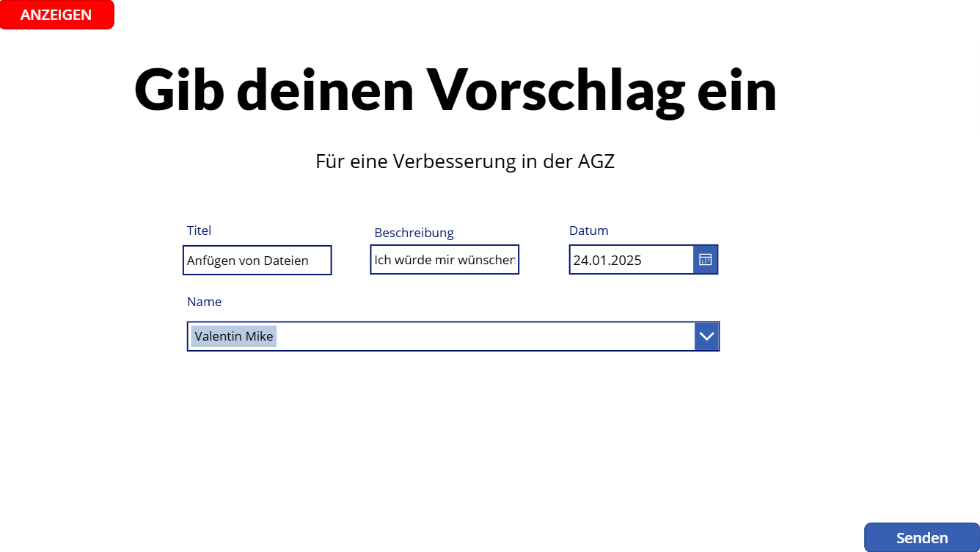Focus the Titel input field
Screen dimensions: 980x552
[257, 261]
